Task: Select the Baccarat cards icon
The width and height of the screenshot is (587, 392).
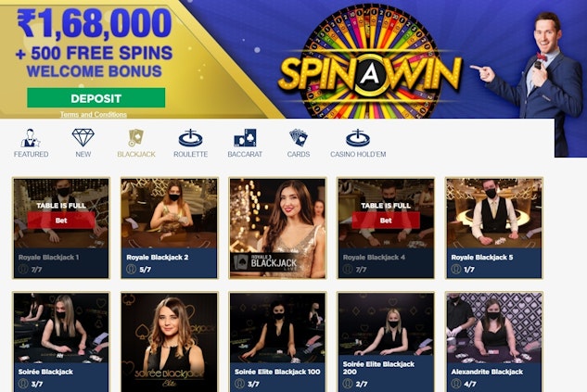Action: click(245, 138)
